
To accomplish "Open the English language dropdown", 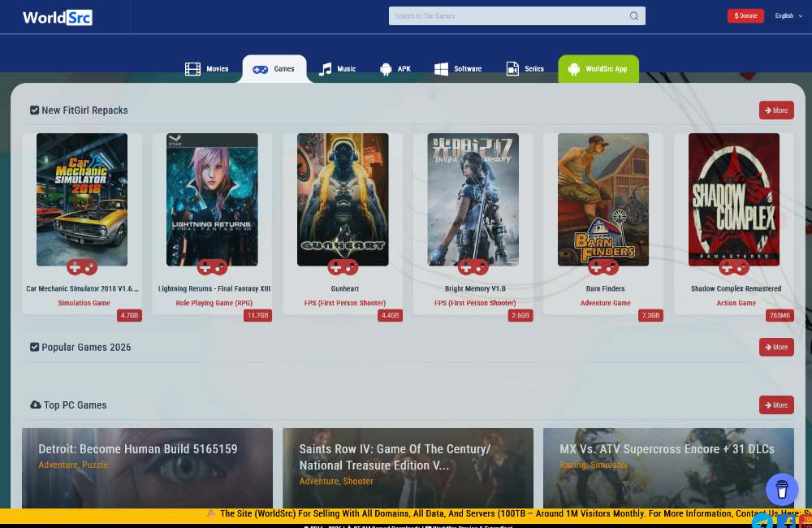I will coord(788,16).
